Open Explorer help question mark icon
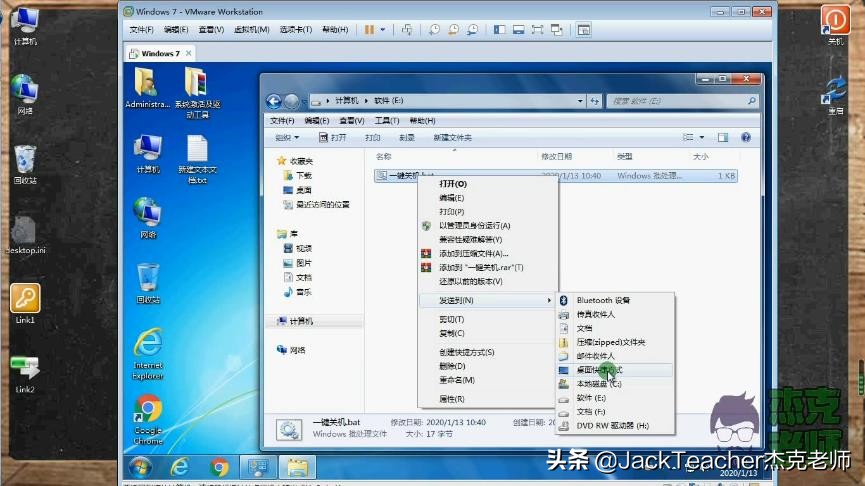Screen dimensions: 865x486 (x=746, y=137)
